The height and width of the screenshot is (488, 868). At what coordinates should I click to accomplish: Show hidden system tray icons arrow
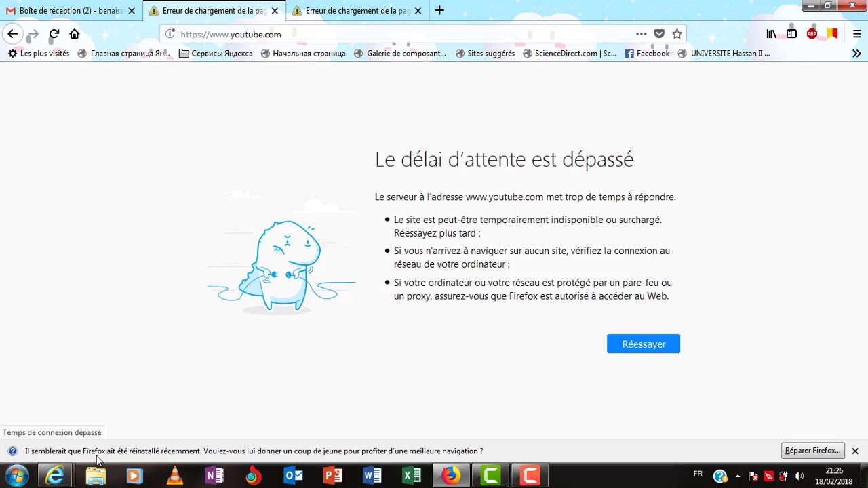(x=738, y=476)
